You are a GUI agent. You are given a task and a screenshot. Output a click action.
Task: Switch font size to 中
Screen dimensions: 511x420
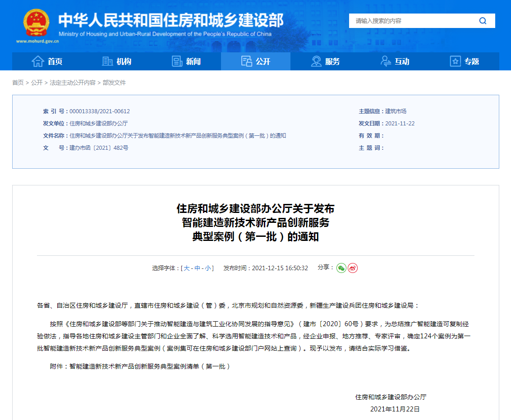(x=198, y=268)
